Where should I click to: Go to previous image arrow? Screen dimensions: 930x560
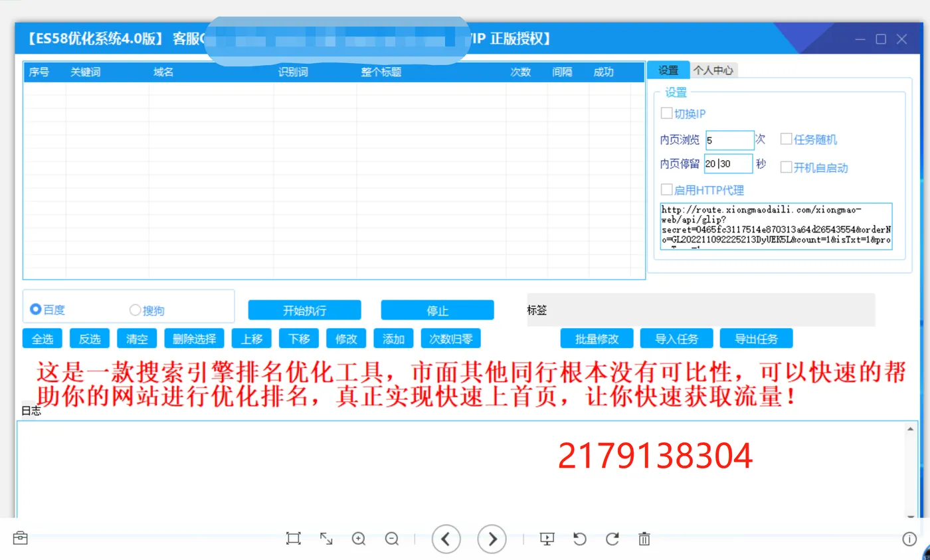click(x=446, y=539)
